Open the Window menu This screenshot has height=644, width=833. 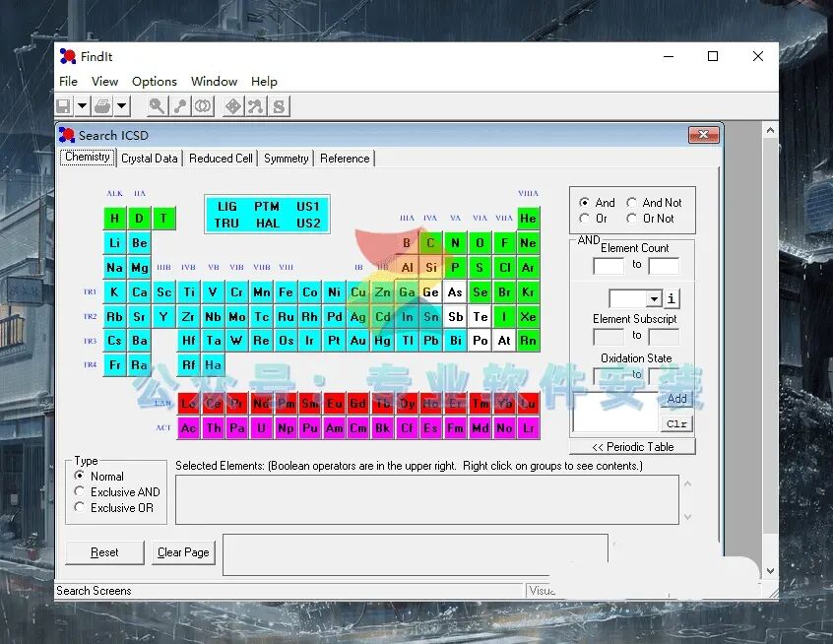(x=214, y=82)
